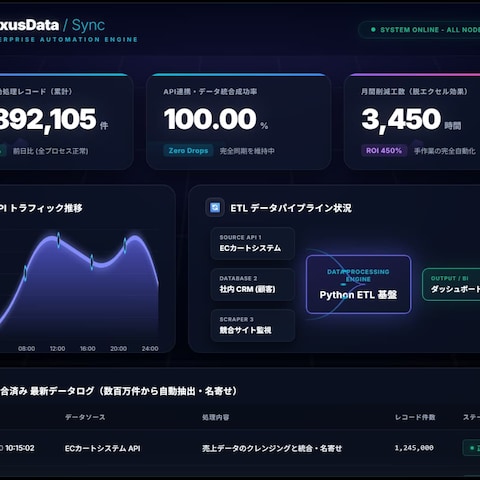Image resolution: width=480 pixels, height=480 pixels.
Task: Click the API連携・データ統合成功率 card label
Action: [x=210, y=92]
